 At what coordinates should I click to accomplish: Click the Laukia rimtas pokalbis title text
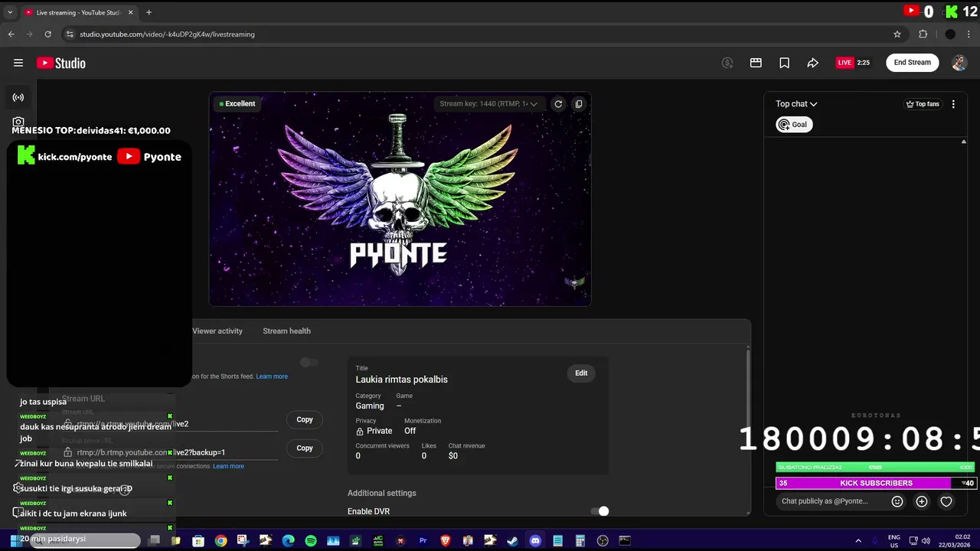coord(401,380)
